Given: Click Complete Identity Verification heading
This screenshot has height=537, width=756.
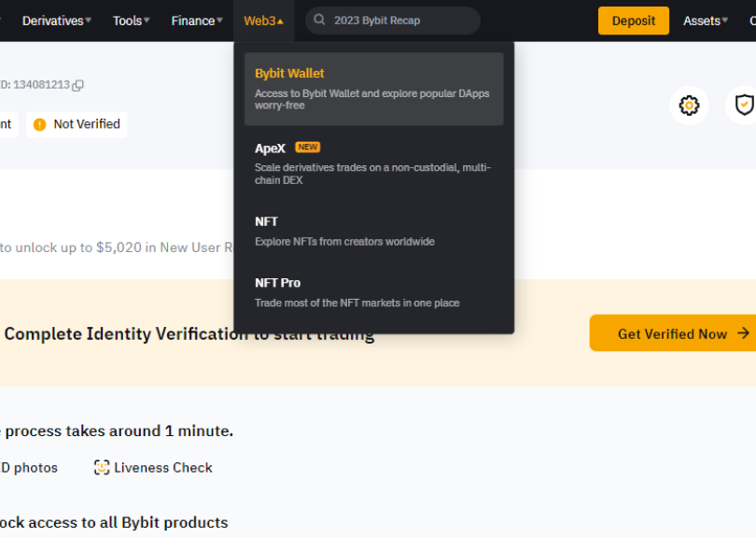Looking at the screenshot, I should (189, 334).
